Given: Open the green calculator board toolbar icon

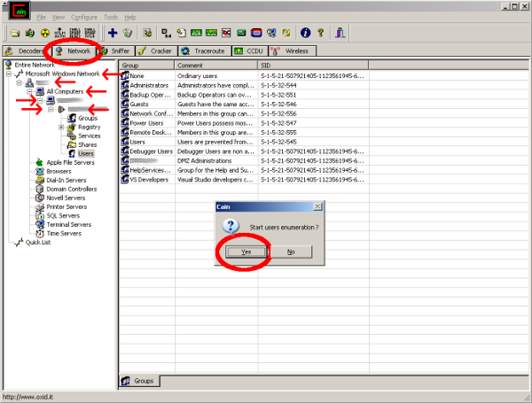Looking at the screenshot, I should point(241,33).
